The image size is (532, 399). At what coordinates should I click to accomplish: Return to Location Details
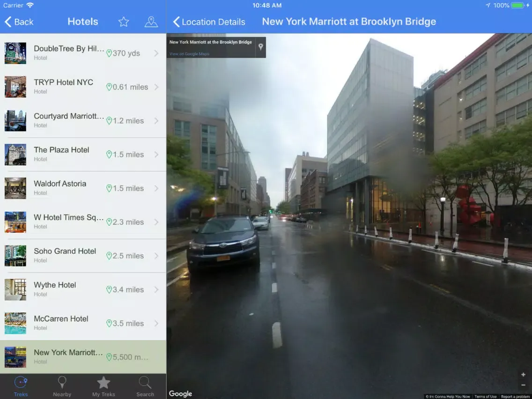(x=209, y=22)
